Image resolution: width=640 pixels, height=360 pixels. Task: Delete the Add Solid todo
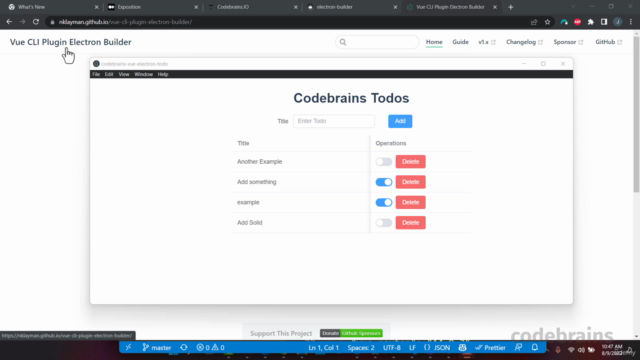[411, 223]
